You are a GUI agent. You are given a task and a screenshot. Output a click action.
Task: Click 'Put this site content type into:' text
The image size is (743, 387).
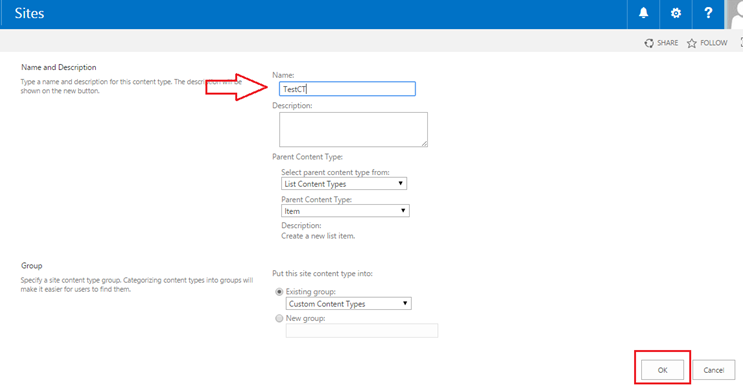322,273
